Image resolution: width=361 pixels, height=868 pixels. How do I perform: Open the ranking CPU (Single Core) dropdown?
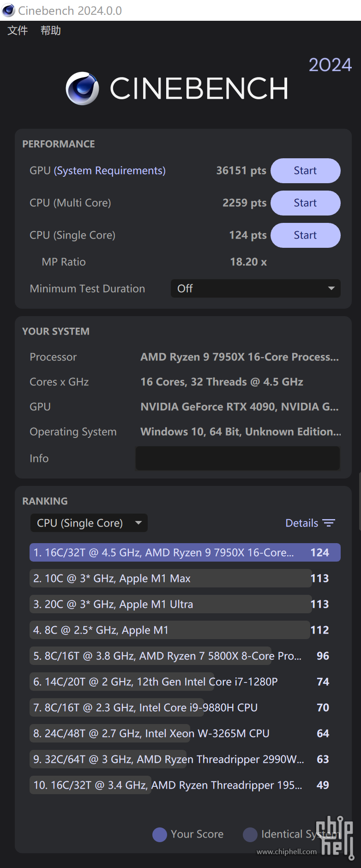pos(89,523)
